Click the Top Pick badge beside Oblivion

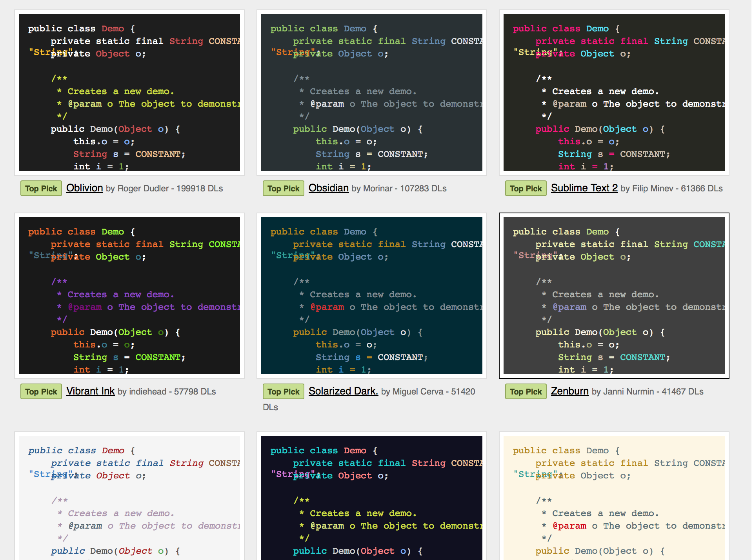pos(41,188)
